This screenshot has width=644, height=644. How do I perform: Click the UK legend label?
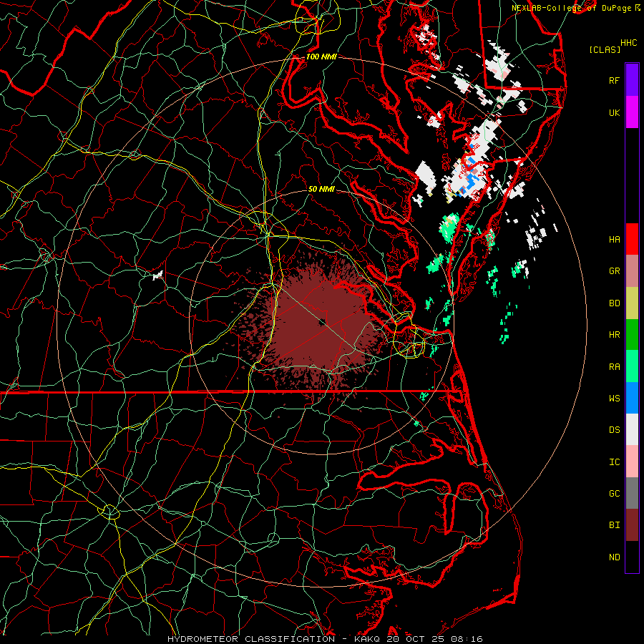click(x=614, y=112)
